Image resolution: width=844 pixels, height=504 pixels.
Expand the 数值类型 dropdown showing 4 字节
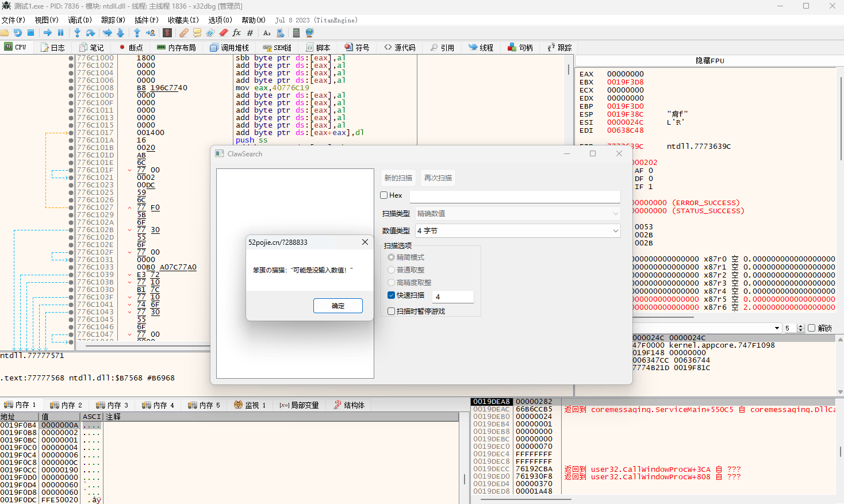517,231
